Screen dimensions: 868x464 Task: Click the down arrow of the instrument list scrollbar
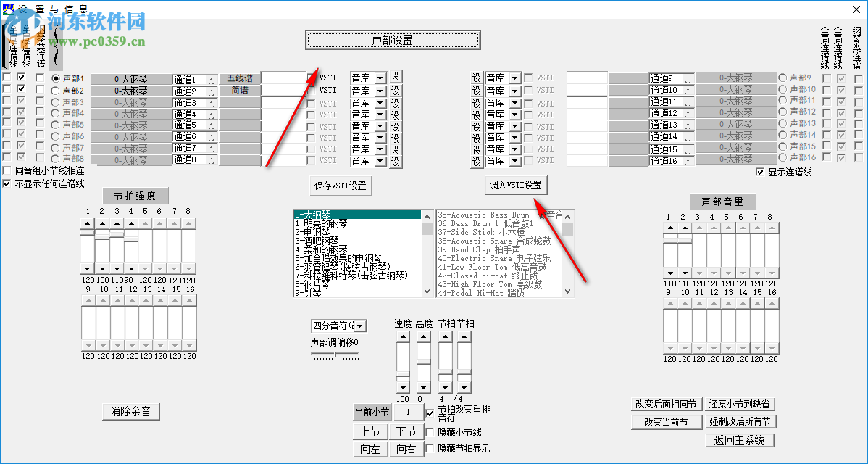tap(427, 291)
